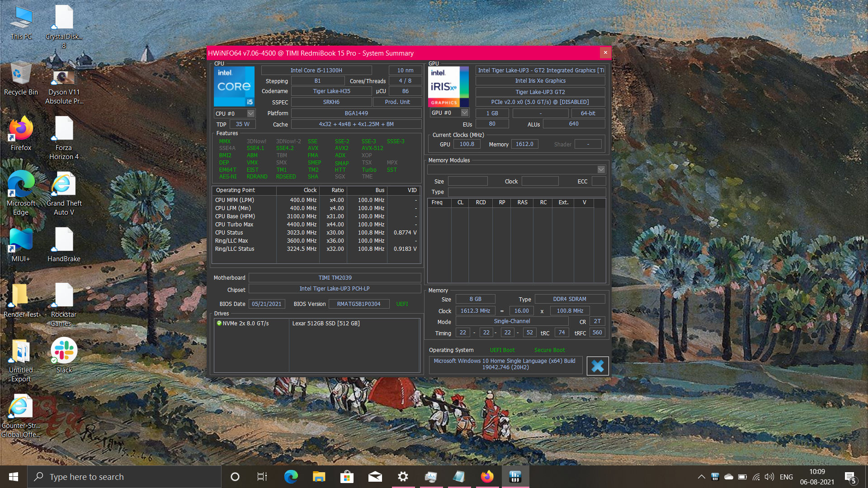Open Cortana circle icon on taskbar
This screenshot has height=488, width=868.
235,477
